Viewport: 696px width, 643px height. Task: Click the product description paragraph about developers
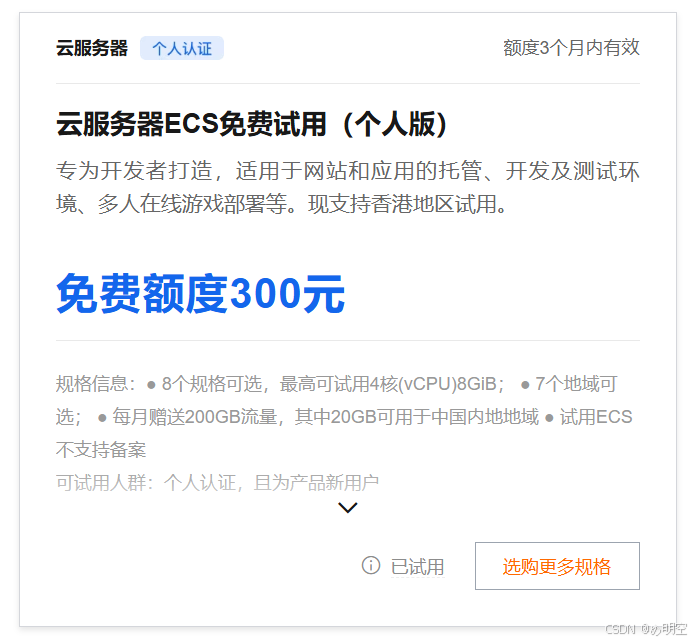348,187
